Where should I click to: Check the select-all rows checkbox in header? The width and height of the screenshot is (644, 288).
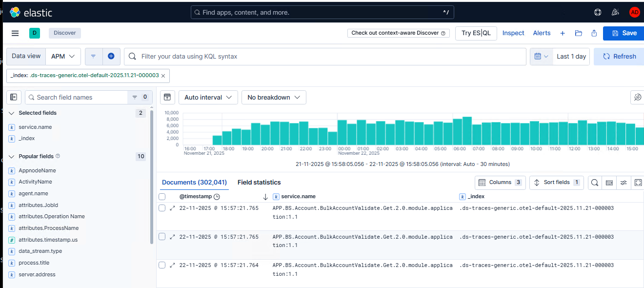[x=162, y=197]
